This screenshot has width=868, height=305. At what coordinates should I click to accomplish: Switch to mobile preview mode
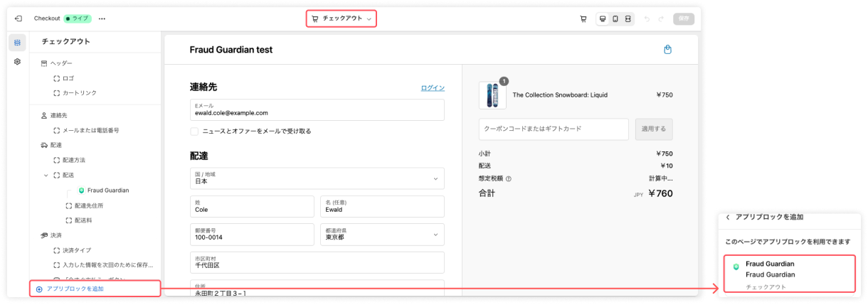click(615, 18)
